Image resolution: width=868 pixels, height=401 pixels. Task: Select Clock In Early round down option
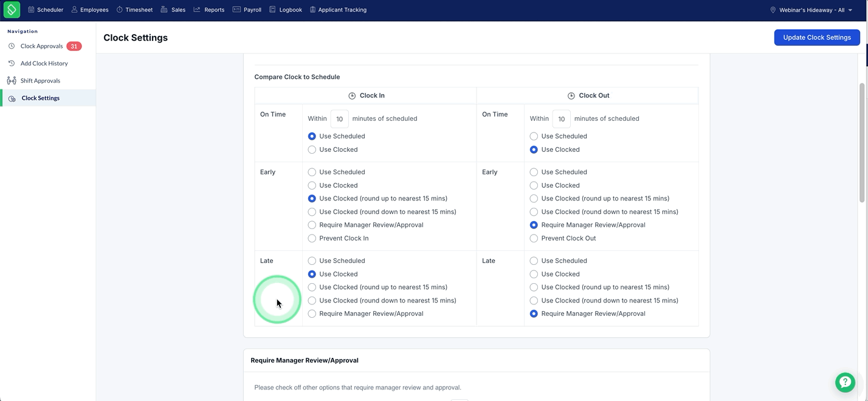point(312,212)
